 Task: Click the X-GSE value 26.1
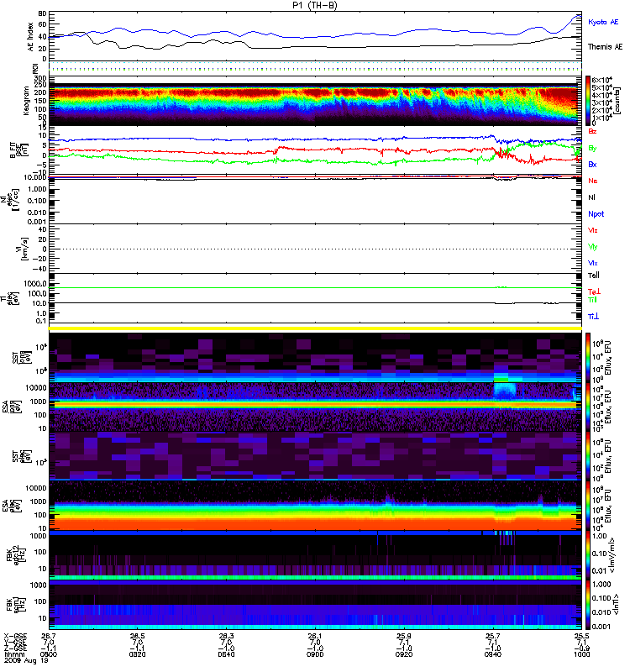[314, 636]
